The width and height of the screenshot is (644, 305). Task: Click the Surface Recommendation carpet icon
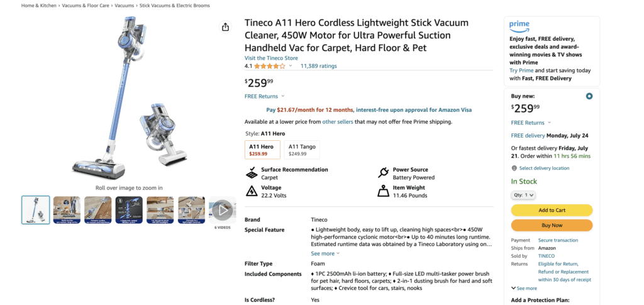[251, 173]
